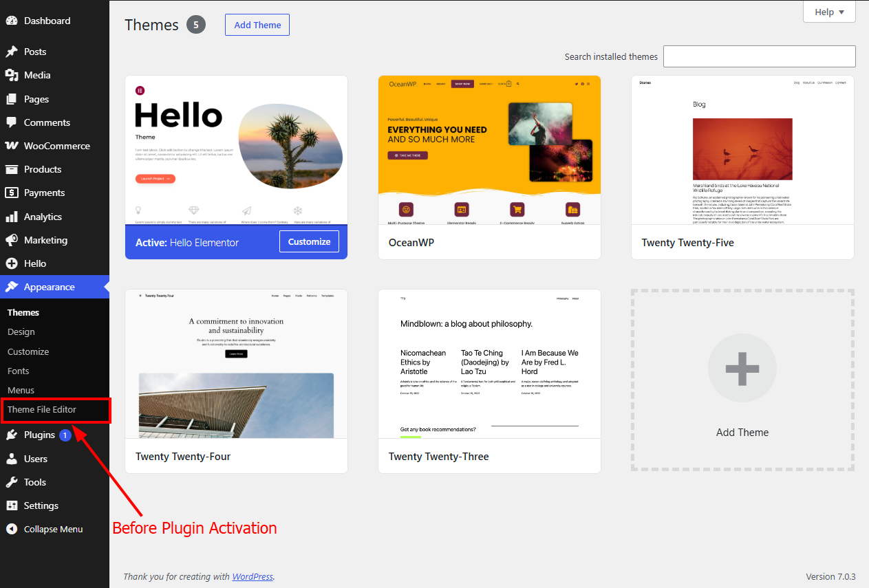Screen dimensions: 869x588
Task: Select the Products menu item
Action: coord(54,169)
